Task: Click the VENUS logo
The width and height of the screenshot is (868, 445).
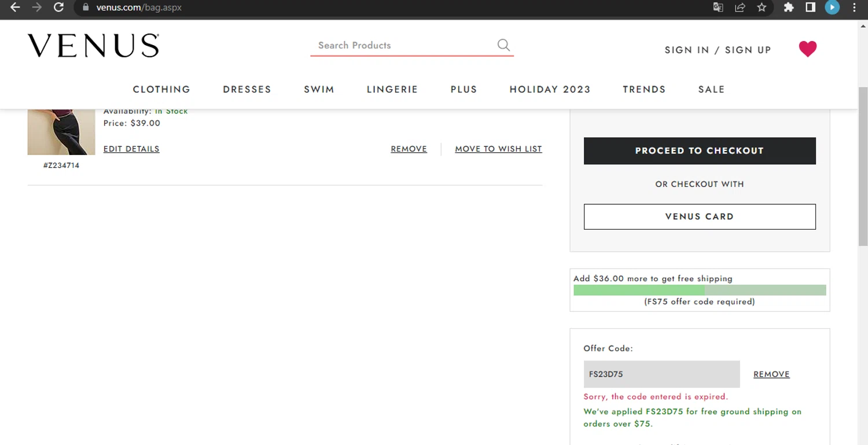Action: click(93, 46)
